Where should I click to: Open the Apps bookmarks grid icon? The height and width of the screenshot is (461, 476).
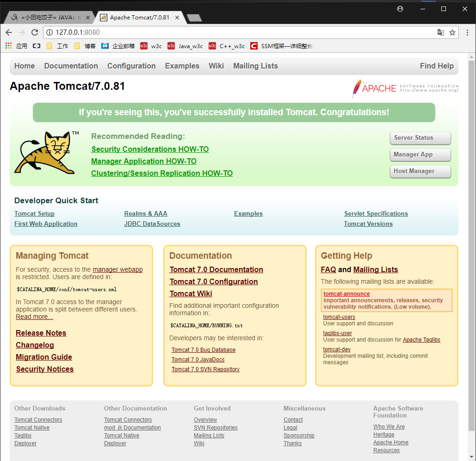pos(8,46)
